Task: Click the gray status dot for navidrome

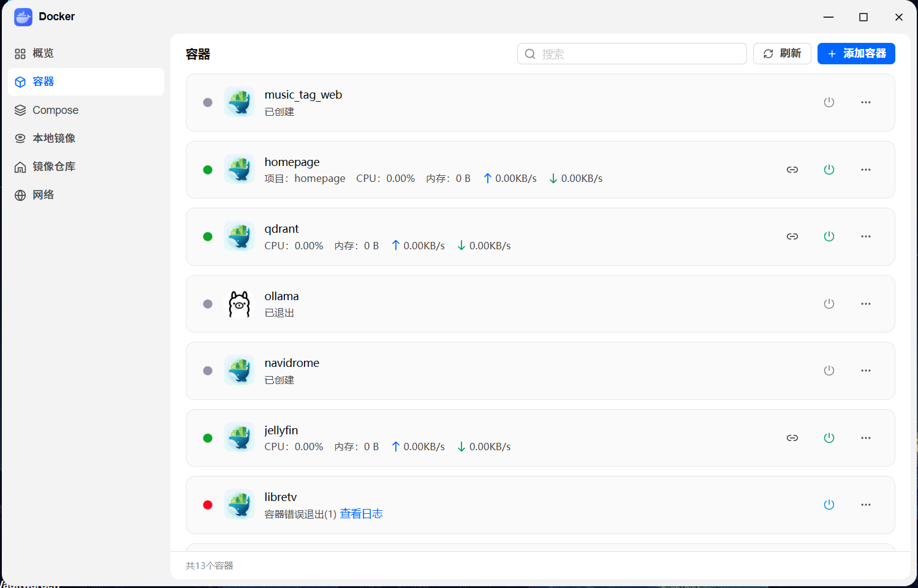Action: click(x=208, y=371)
